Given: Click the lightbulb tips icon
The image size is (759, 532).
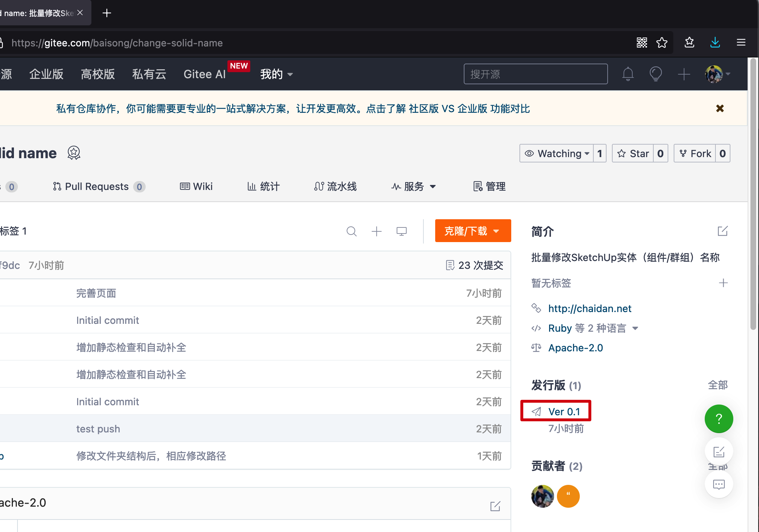Looking at the screenshot, I should pos(656,74).
